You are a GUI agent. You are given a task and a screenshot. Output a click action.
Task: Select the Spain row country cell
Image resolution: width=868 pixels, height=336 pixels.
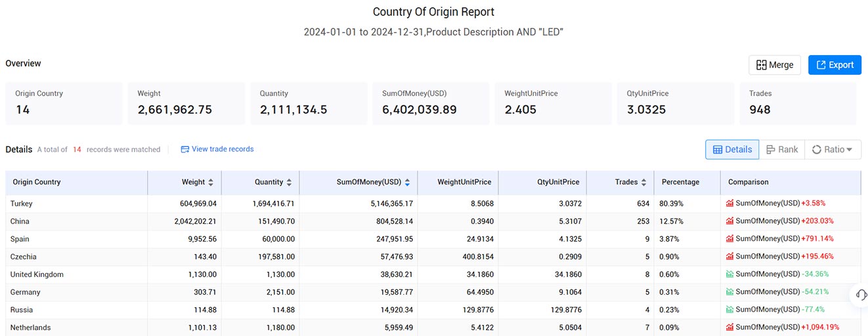[77, 239]
